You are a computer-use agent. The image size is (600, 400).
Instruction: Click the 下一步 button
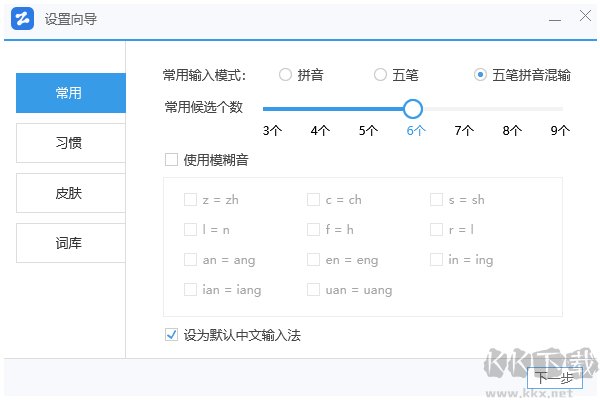pyautogui.click(x=555, y=377)
